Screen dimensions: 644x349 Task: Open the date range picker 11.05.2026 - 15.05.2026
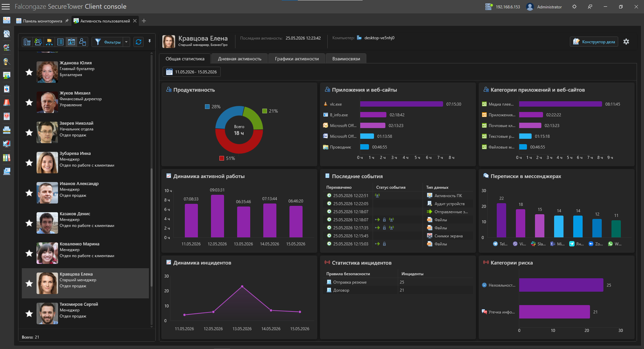(192, 72)
